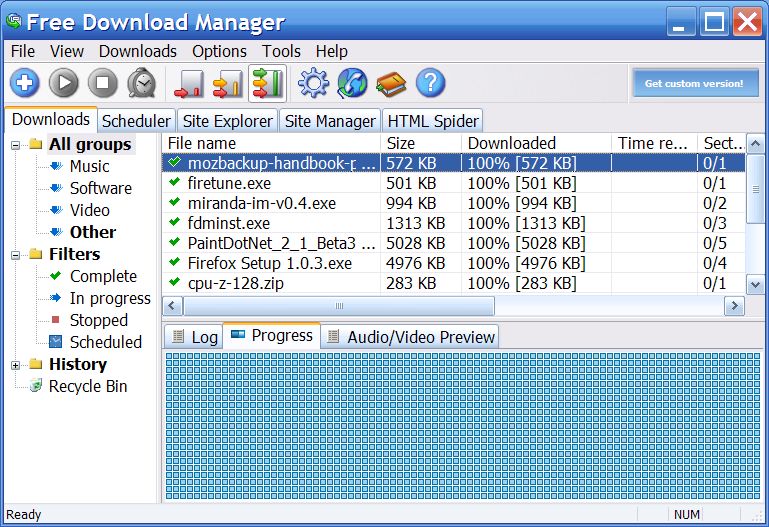The image size is (769, 527).
Task: Open the View menu
Action: click(x=67, y=51)
